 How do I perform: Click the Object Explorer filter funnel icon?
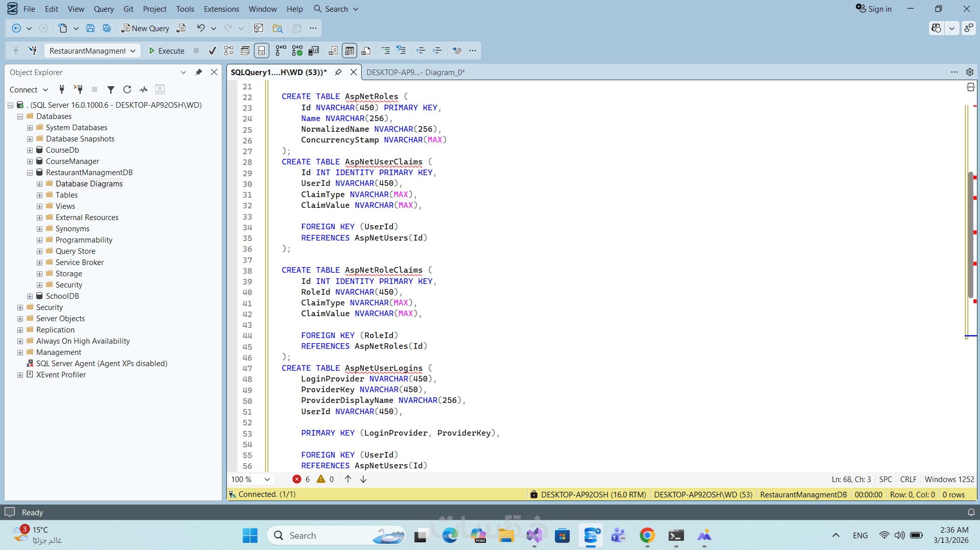(x=110, y=90)
